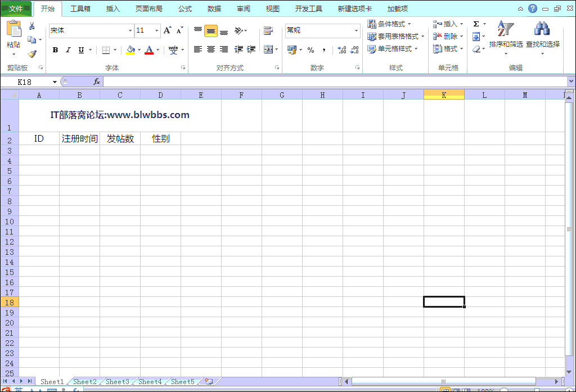Open the font color swatch arrow
This screenshot has width=576, height=392.
click(156, 51)
